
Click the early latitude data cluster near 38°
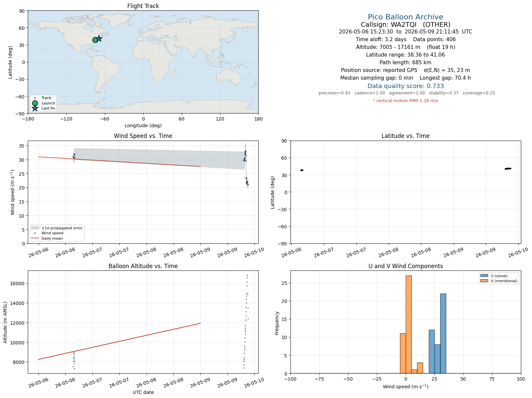tap(302, 170)
